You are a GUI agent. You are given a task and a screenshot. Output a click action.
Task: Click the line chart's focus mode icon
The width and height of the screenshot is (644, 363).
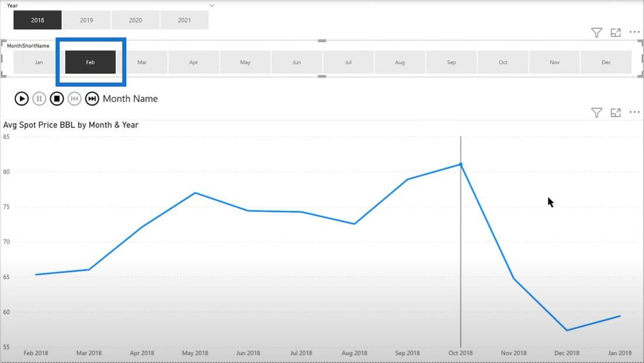click(x=615, y=112)
